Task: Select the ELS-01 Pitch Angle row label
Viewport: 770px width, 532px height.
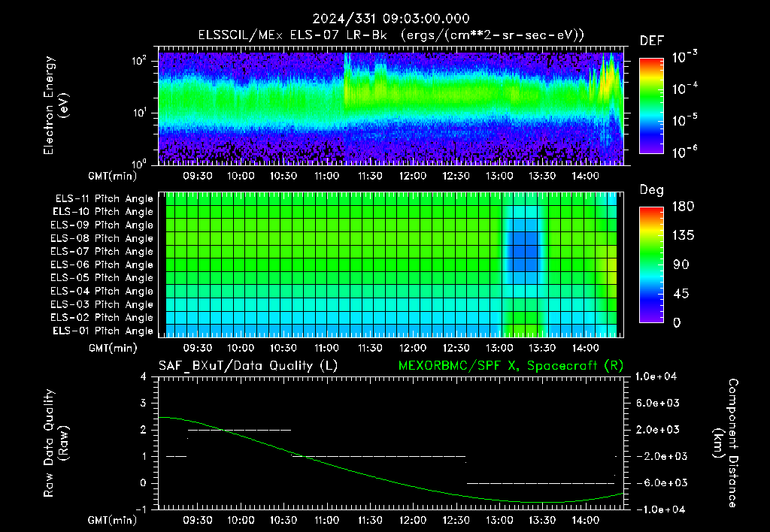Action: point(103,331)
